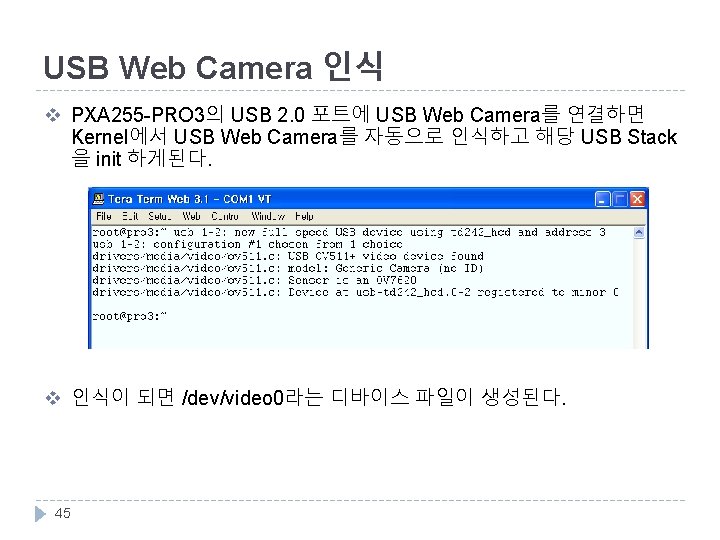The image size is (720, 540).
Task: Open the Web menu in Tera Term
Action: click(191, 216)
